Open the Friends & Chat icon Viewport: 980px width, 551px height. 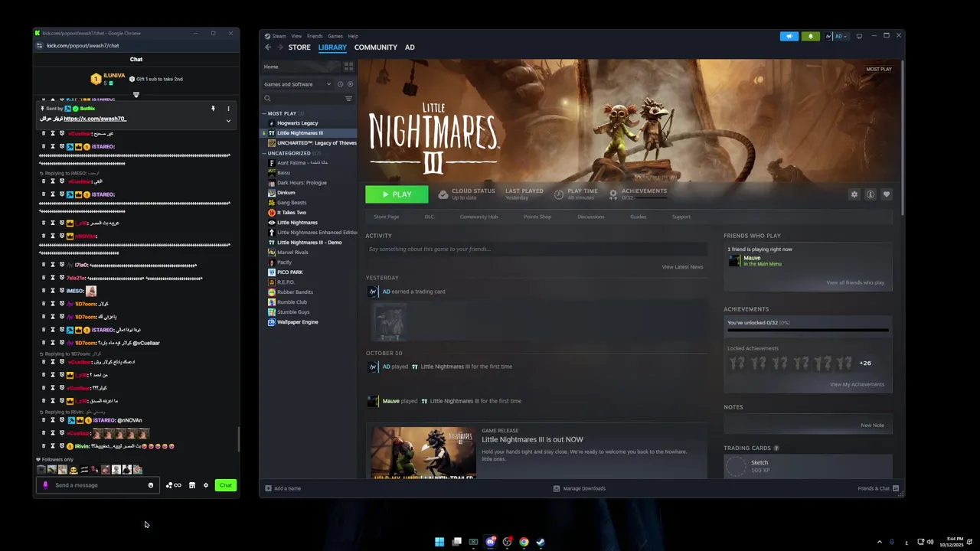tap(896, 488)
